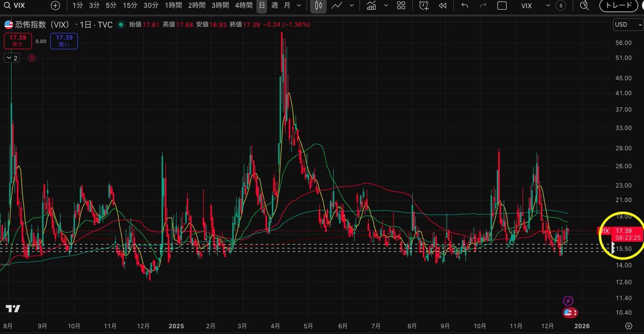Select the 15分 timeframe

coord(130,5)
